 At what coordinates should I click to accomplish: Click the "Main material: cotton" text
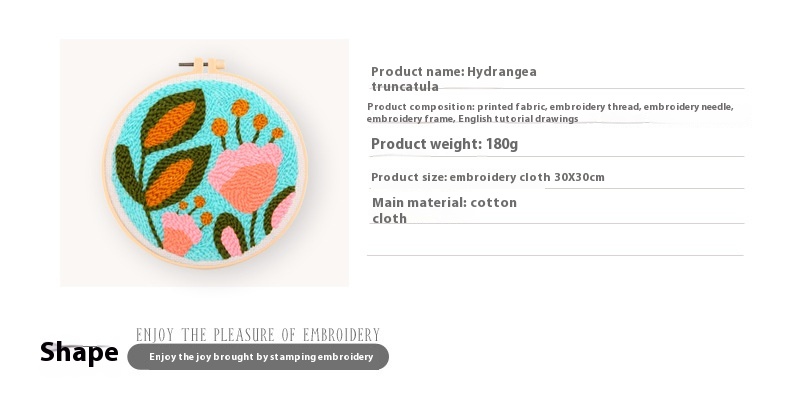pos(444,202)
